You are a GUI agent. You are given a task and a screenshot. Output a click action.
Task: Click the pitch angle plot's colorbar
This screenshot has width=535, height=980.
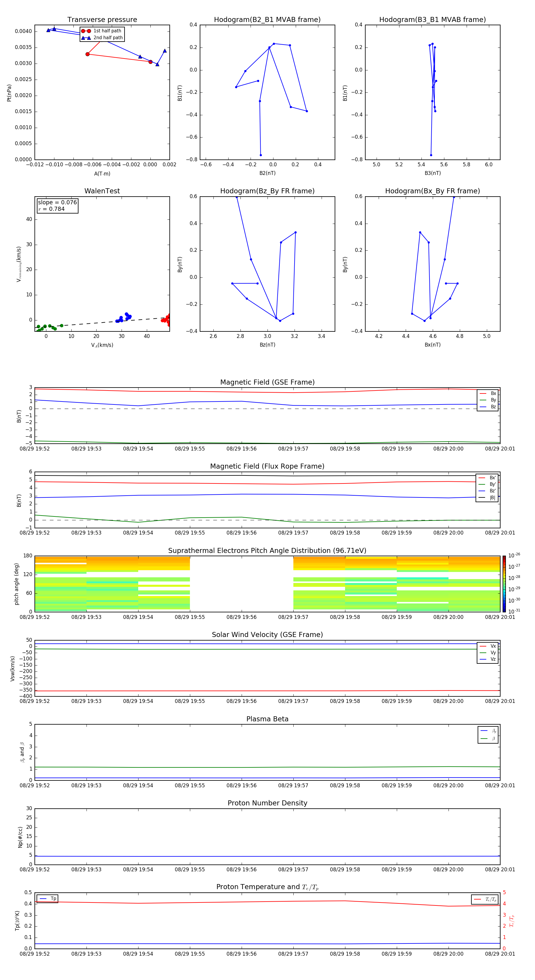tap(504, 584)
